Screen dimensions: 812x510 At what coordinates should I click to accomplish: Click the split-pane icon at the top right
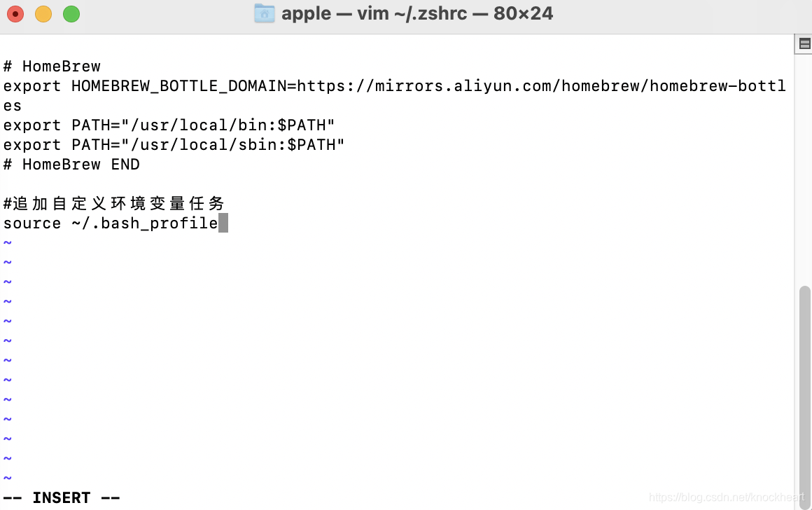point(804,43)
